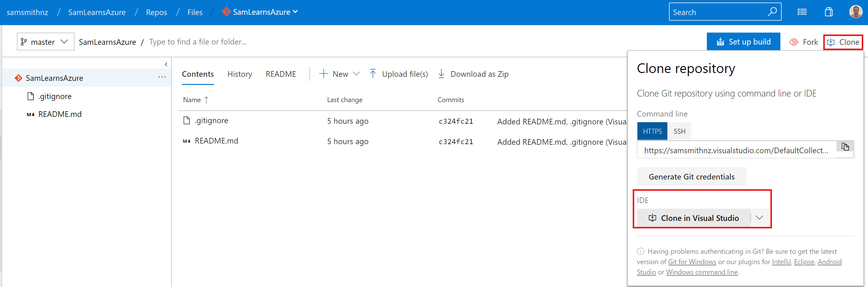Click the Set up build button
Image resolution: width=868 pixels, height=287 pixels.
pyautogui.click(x=743, y=42)
